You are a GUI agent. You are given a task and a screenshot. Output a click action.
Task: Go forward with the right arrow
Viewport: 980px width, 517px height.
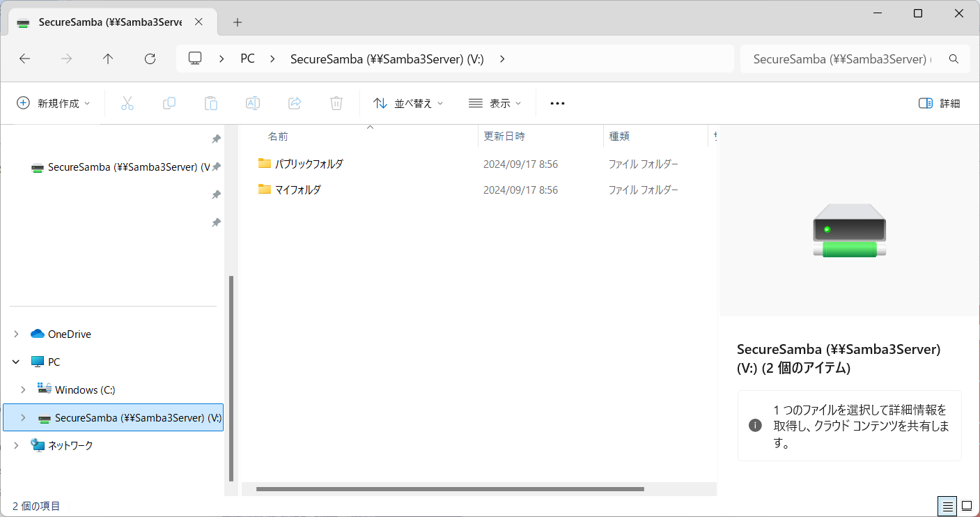(x=66, y=59)
